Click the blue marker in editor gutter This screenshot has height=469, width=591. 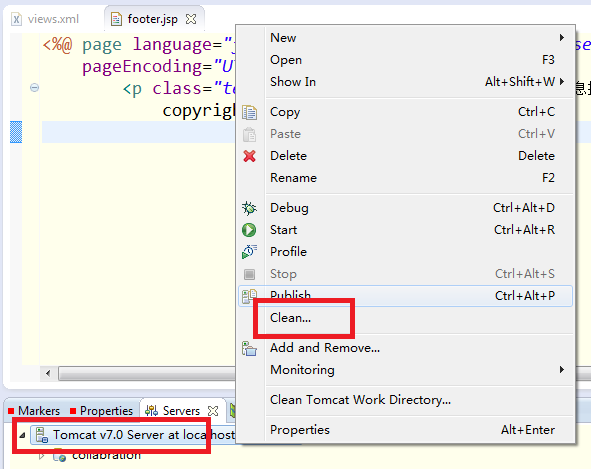[x=16, y=132]
